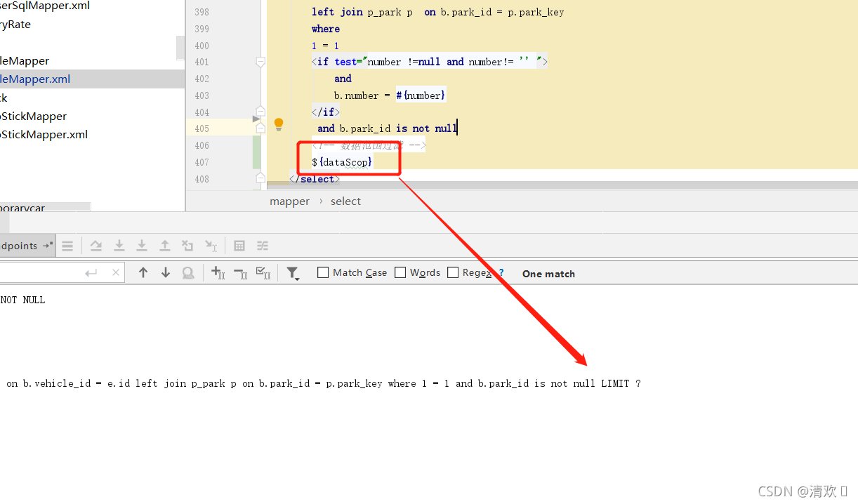The height and width of the screenshot is (504, 858).
Task: Click the grayed icon after the down arrow
Action: coord(188,273)
